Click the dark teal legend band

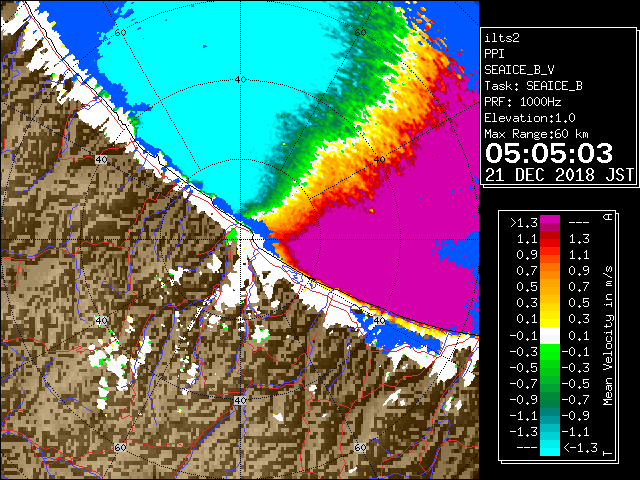(x=550, y=412)
